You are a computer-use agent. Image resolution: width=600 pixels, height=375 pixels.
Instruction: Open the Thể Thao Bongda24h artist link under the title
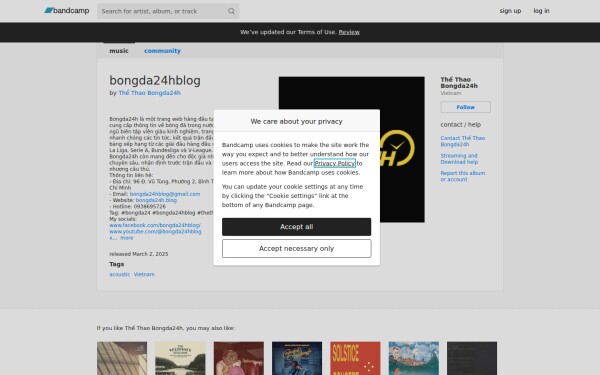pos(149,93)
